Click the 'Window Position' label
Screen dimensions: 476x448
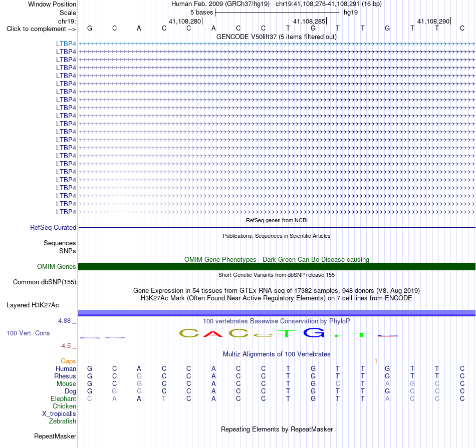[52, 4]
